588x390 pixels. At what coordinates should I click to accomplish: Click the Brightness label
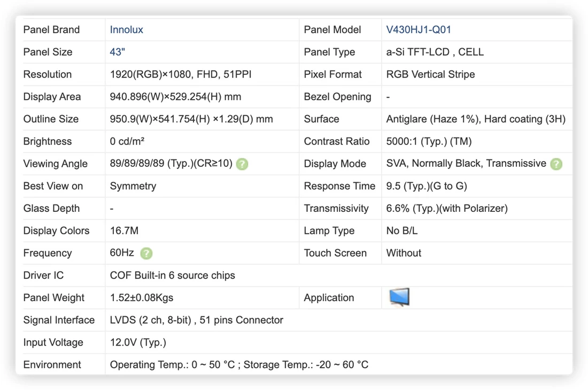(47, 141)
